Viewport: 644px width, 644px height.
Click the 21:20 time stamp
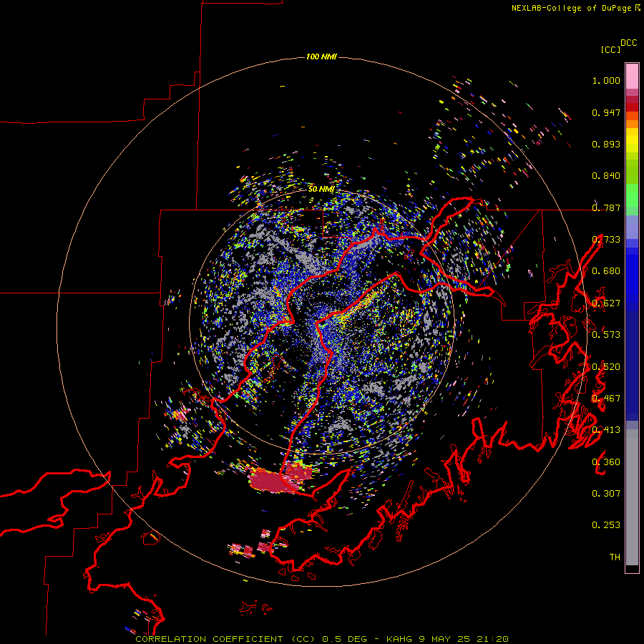[x=493, y=639]
